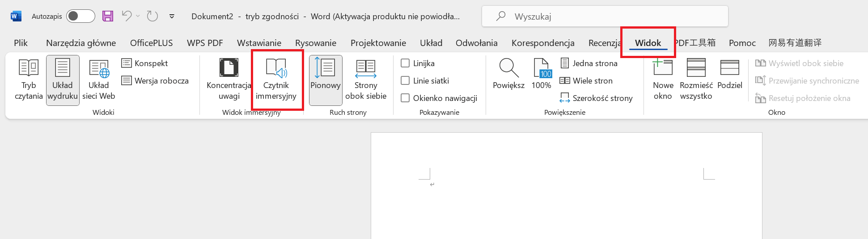
Task: Switch to Projektowanie tab
Action: [378, 43]
